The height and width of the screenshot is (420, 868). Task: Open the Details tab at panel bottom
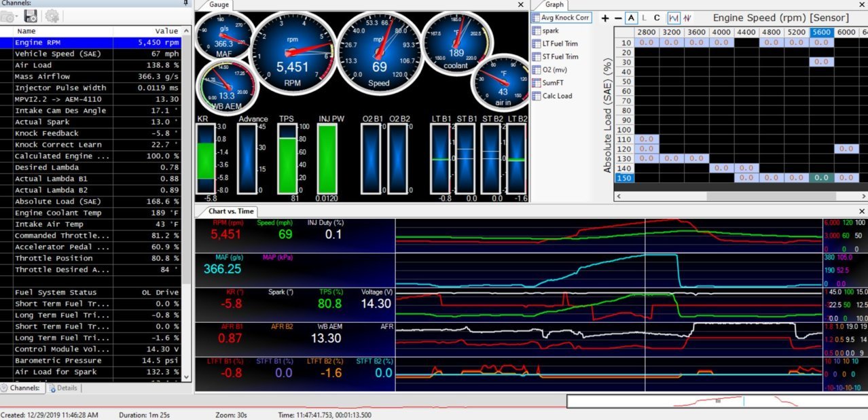coord(62,388)
